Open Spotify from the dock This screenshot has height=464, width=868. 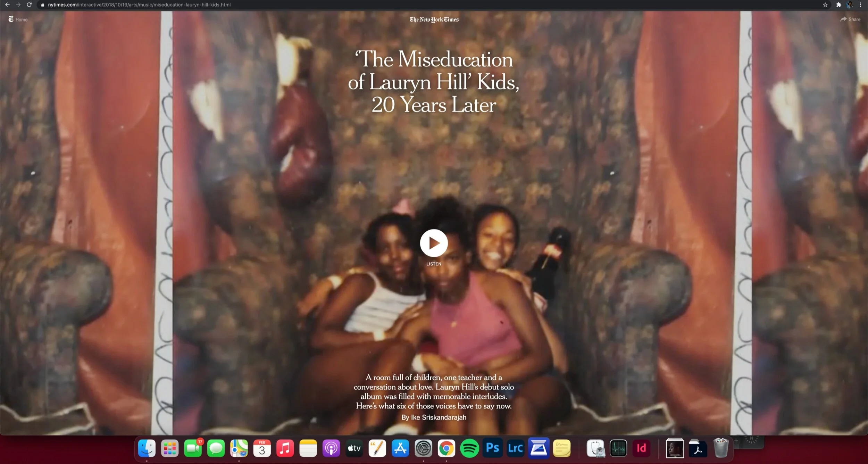coord(469,448)
